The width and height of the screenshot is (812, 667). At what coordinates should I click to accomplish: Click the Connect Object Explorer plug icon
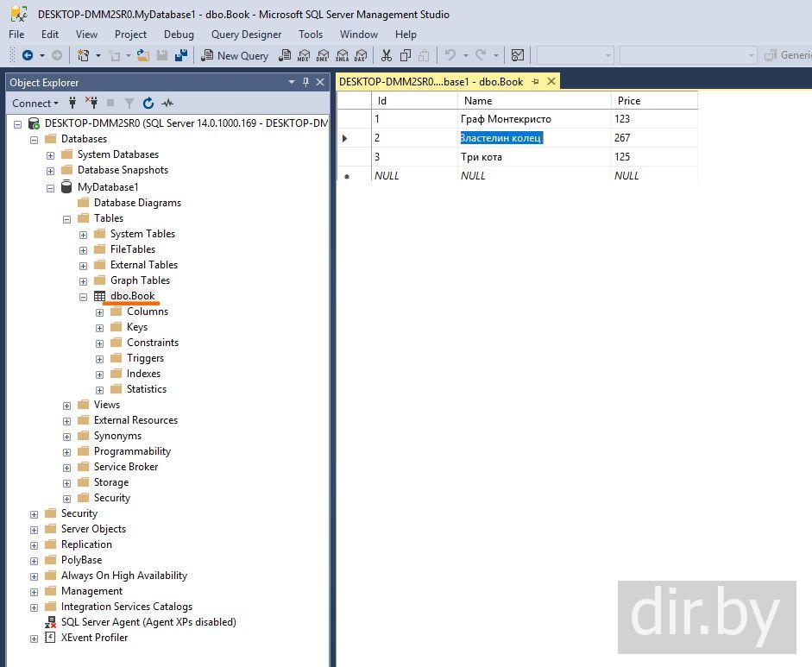(x=72, y=104)
